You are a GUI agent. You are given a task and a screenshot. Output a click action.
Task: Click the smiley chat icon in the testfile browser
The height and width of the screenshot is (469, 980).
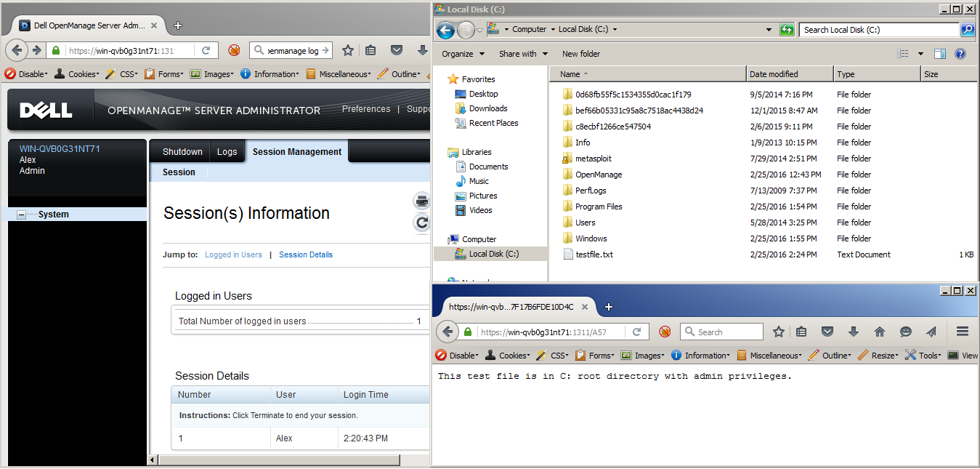(906, 332)
